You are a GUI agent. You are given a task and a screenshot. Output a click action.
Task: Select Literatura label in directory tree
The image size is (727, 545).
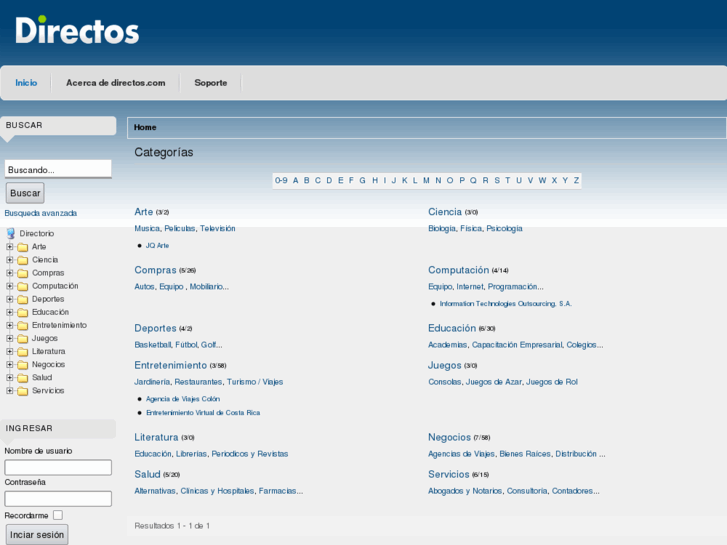(49, 351)
